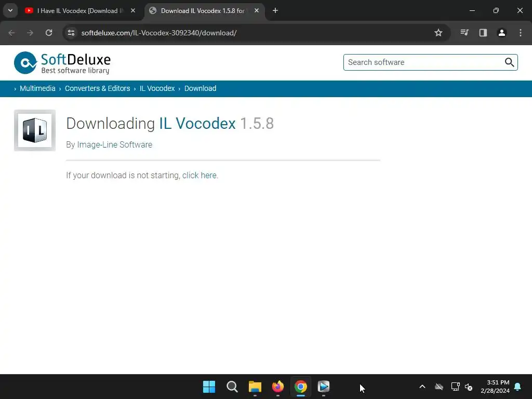Restore down the Chrome window
The image size is (532, 399).
coord(496,10)
